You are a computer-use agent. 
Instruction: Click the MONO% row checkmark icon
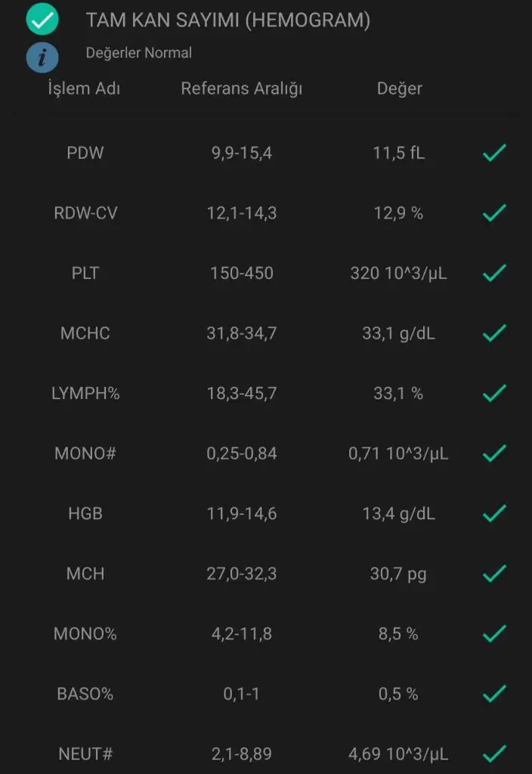point(493,633)
